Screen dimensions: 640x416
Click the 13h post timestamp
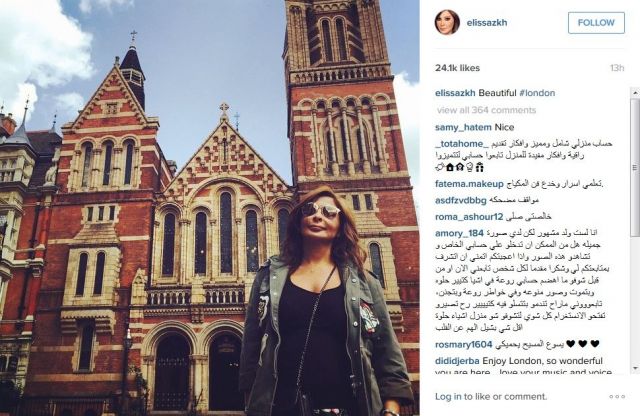click(617, 68)
